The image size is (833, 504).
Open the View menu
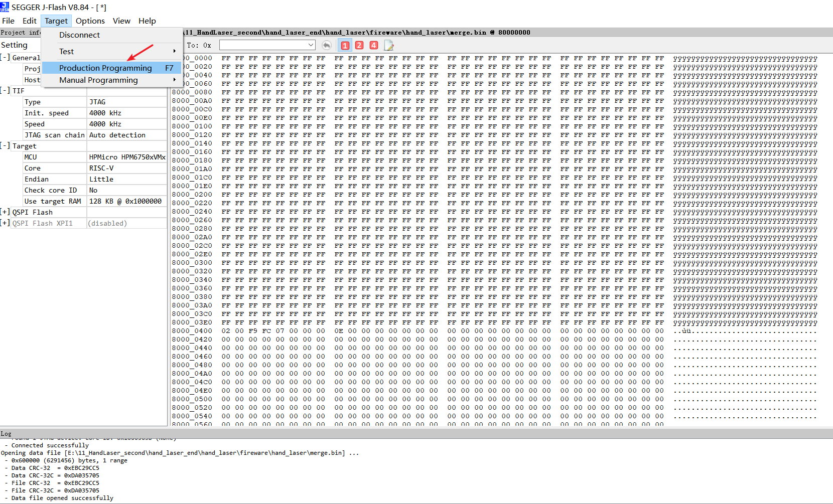pos(121,21)
